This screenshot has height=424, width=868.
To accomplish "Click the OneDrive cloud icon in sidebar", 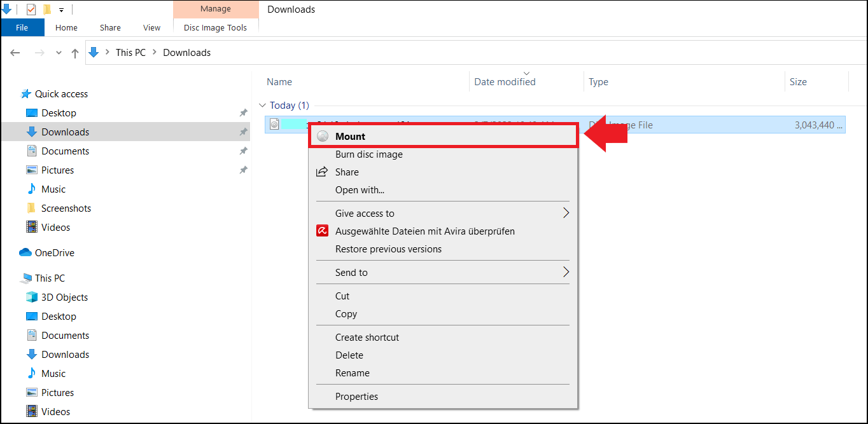I will pyautogui.click(x=25, y=253).
